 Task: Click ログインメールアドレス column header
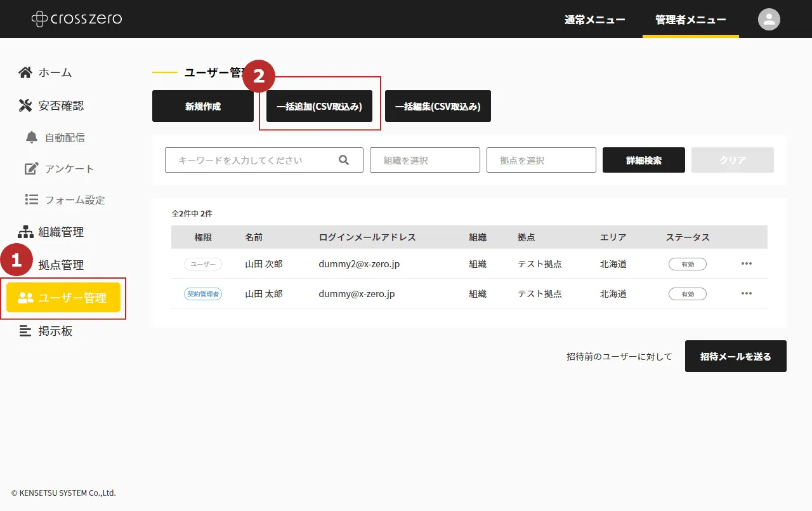pos(367,237)
